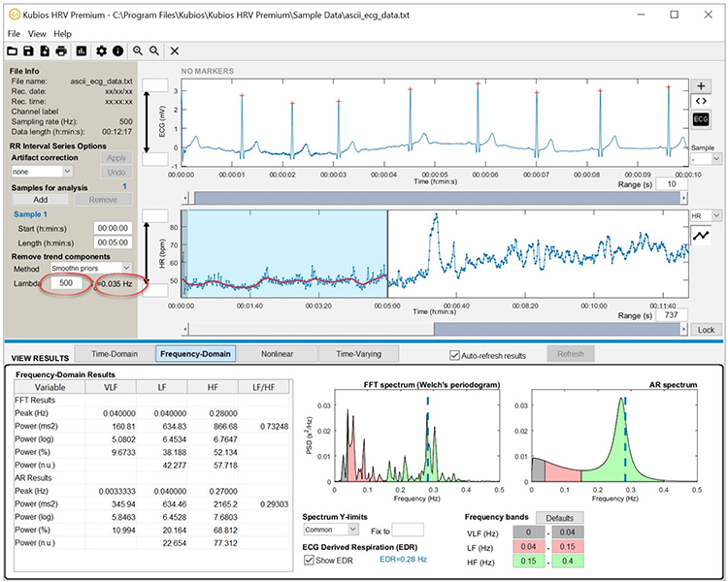Open the report chart icon in toolbar

click(x=82, y=50)
